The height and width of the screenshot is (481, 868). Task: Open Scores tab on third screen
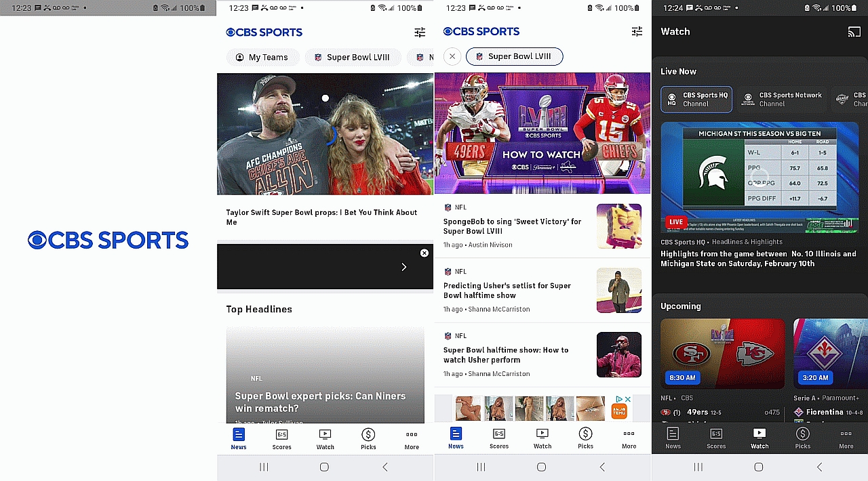point(499,438)
